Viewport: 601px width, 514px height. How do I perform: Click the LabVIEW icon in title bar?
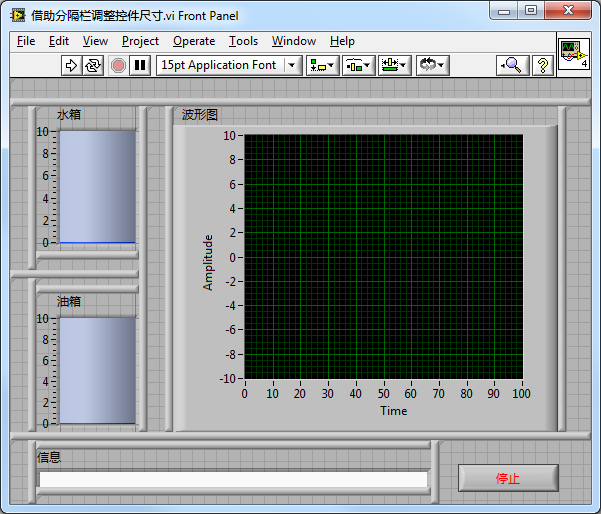18,16
